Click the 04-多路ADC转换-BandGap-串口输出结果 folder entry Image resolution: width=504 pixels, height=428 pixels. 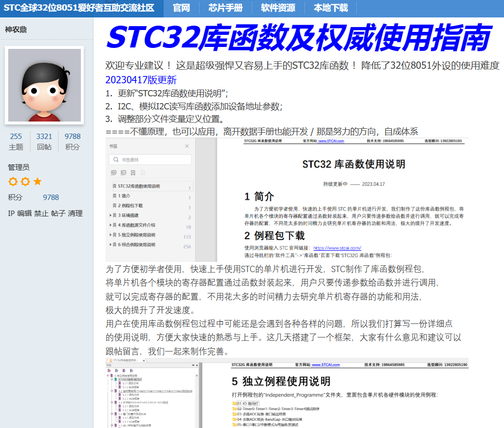[267, 419]
